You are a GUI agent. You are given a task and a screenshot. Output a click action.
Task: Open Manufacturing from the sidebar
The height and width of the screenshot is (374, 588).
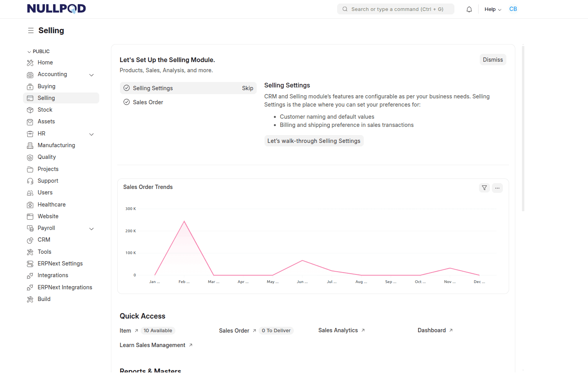click(x=56, y=145)
